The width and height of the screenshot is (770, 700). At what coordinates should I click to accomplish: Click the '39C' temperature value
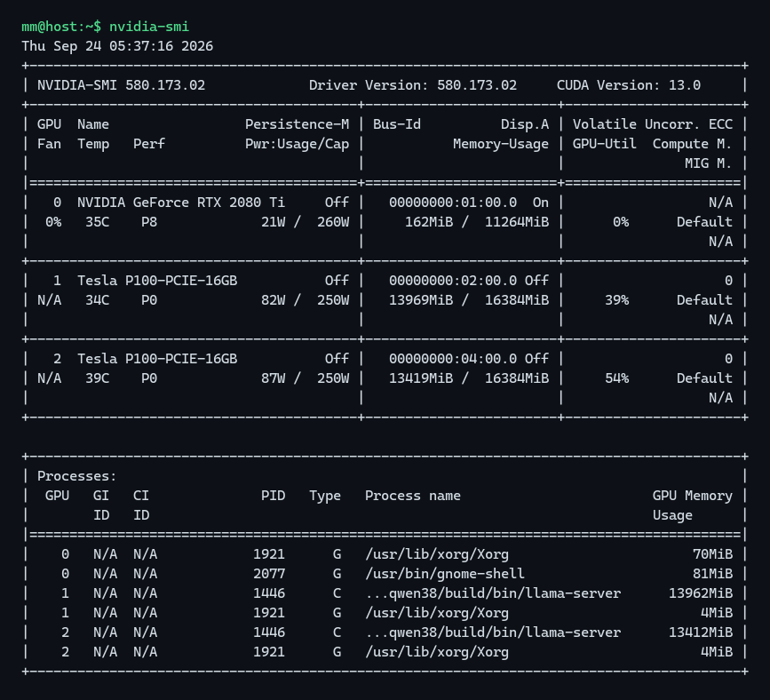97,378
